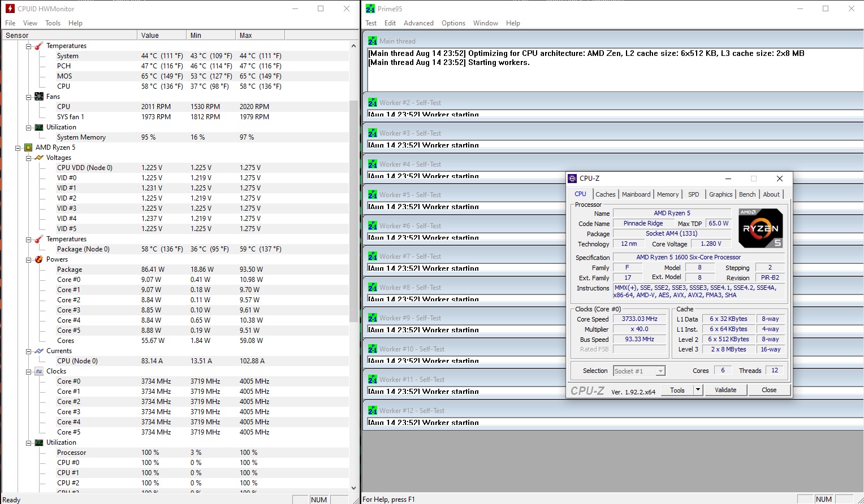Click the Currents category icon

[39, 351]
